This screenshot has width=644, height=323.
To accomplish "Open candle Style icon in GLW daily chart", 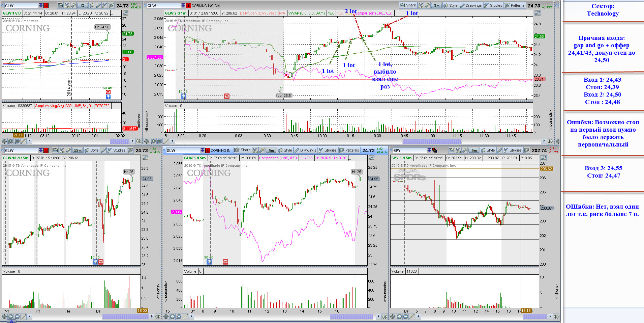I will tap(91, 5).
